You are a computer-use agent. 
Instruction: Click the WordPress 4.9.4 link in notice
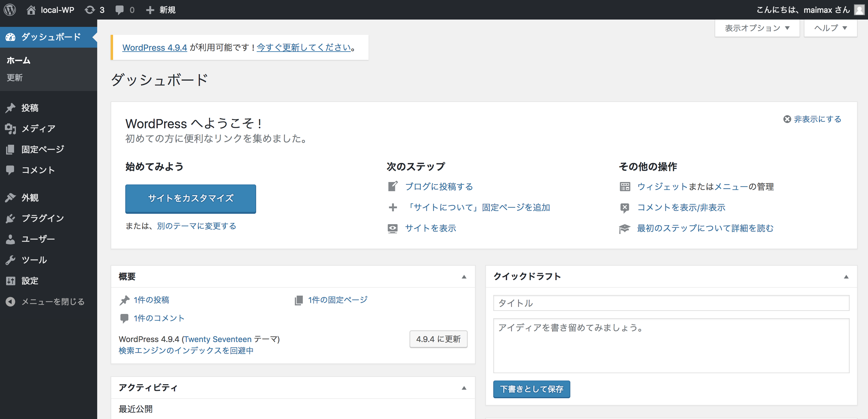point(155,48)
